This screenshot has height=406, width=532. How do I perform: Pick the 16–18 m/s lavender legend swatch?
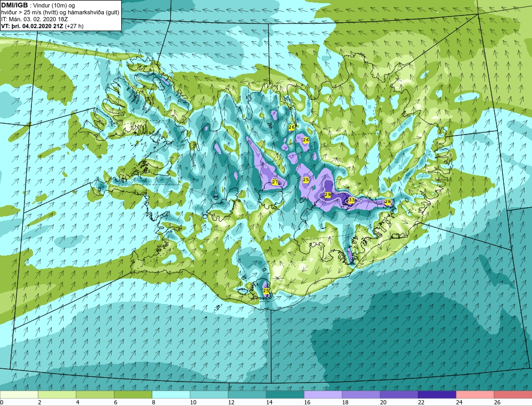pyautogui.click(x=323, y=394)
